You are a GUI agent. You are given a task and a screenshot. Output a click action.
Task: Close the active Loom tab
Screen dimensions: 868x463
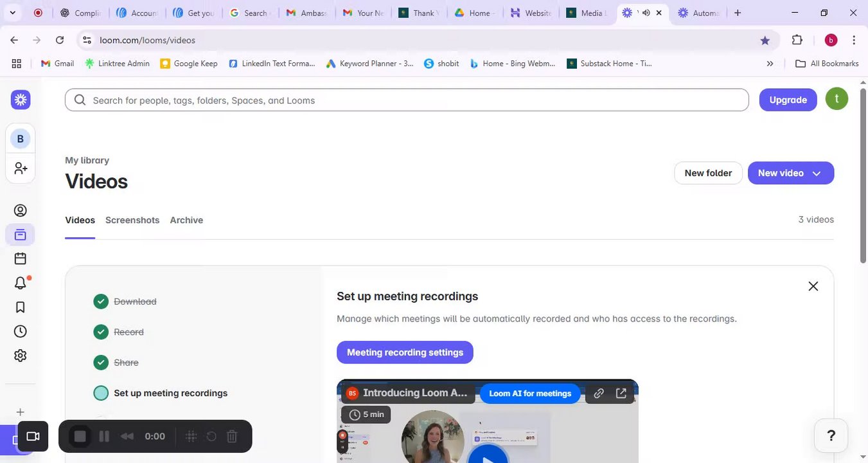[x=659, y=13]
